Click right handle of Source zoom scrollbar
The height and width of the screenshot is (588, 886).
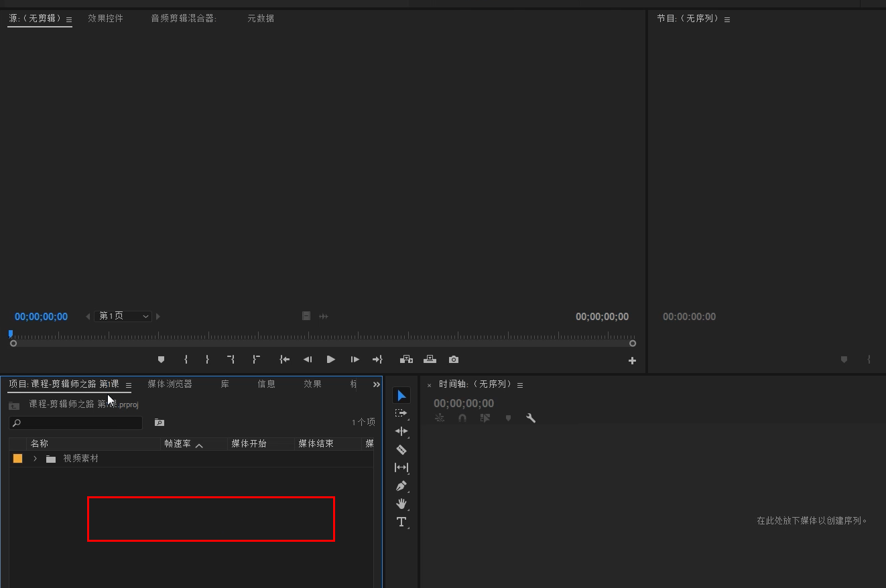(x=632, y=344)
